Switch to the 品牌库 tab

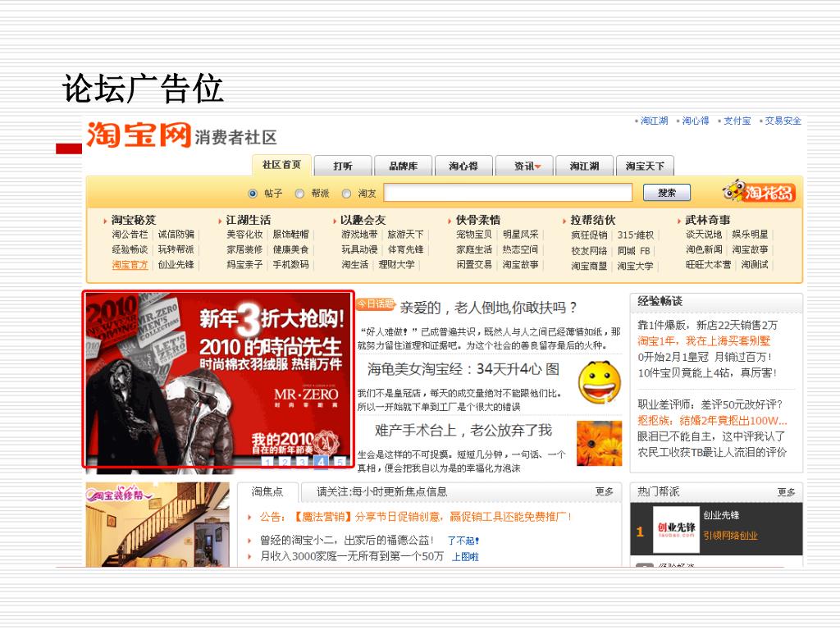click(404, 166)
